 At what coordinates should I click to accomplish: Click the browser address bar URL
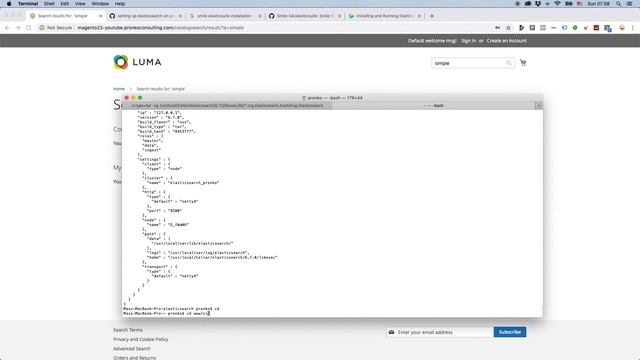(160, 28)
